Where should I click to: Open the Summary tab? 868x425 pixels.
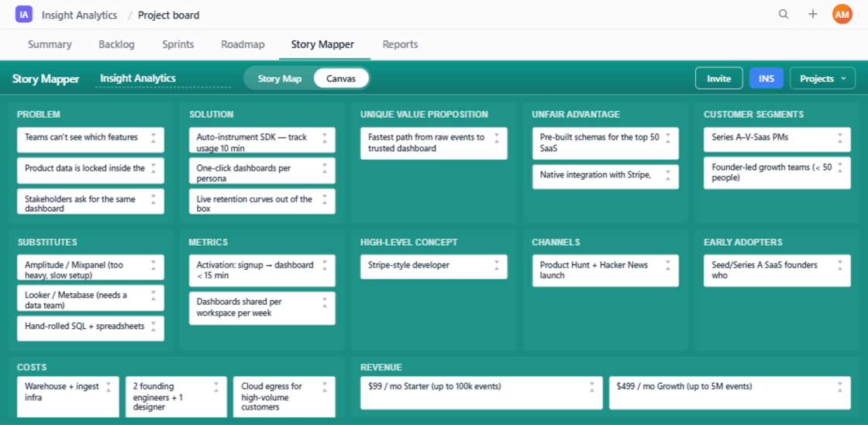(50, 45)
